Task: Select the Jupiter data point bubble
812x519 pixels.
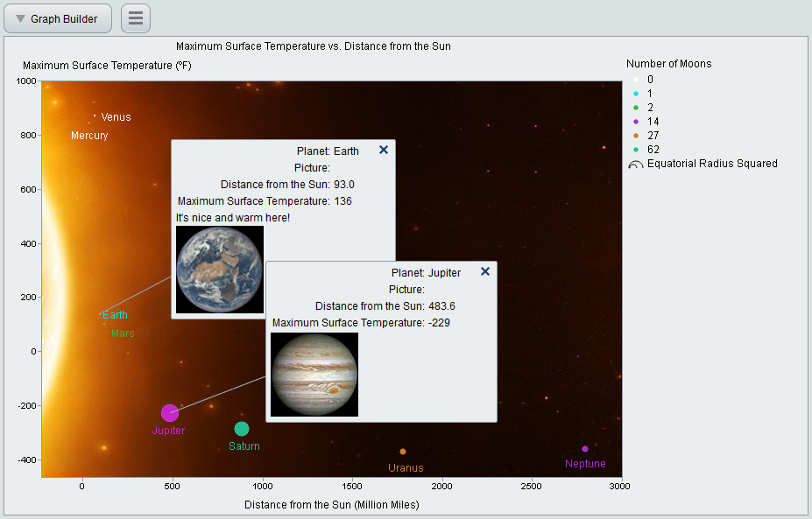Action: coord(169,413)
